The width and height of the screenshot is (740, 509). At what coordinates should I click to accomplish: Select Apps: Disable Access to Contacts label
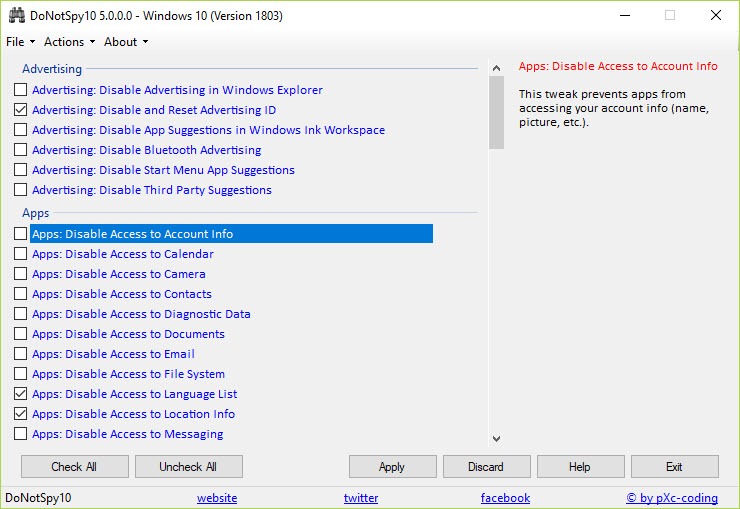[x=122, y=293]
